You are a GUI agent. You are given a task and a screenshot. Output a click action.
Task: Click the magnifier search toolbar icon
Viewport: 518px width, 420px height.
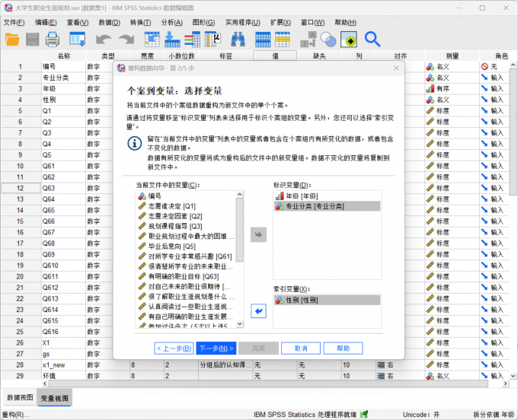tap(373, 40)
